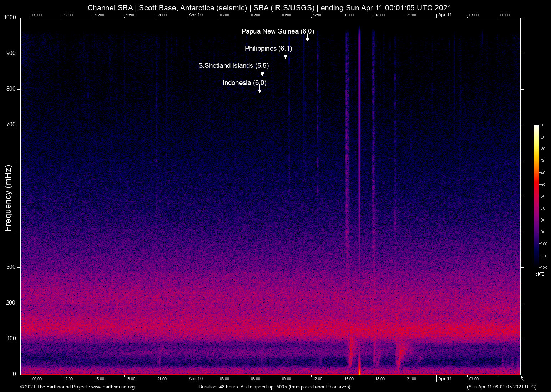
Task: Click the dBFS color scale bar
Action: tap(536, 196)
